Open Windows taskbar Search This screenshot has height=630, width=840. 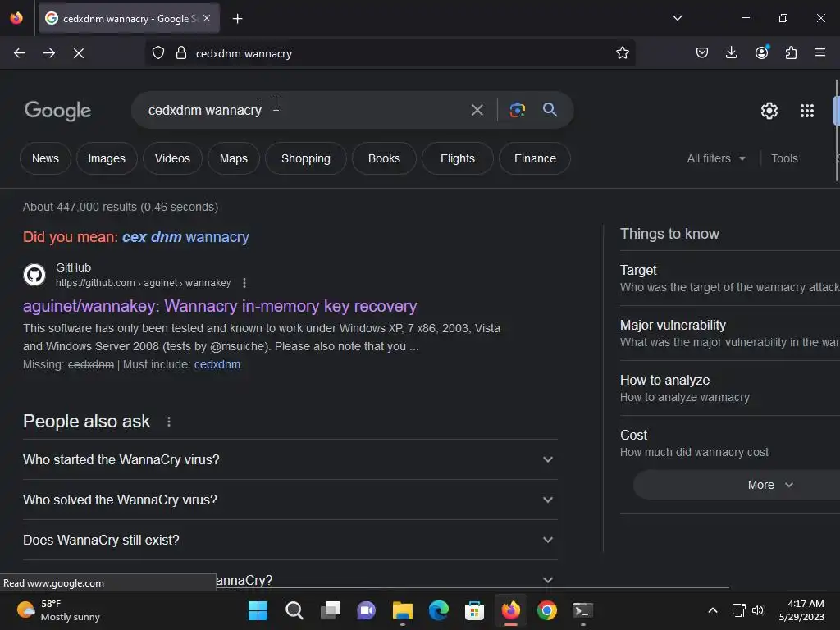[x=294, y=610]
